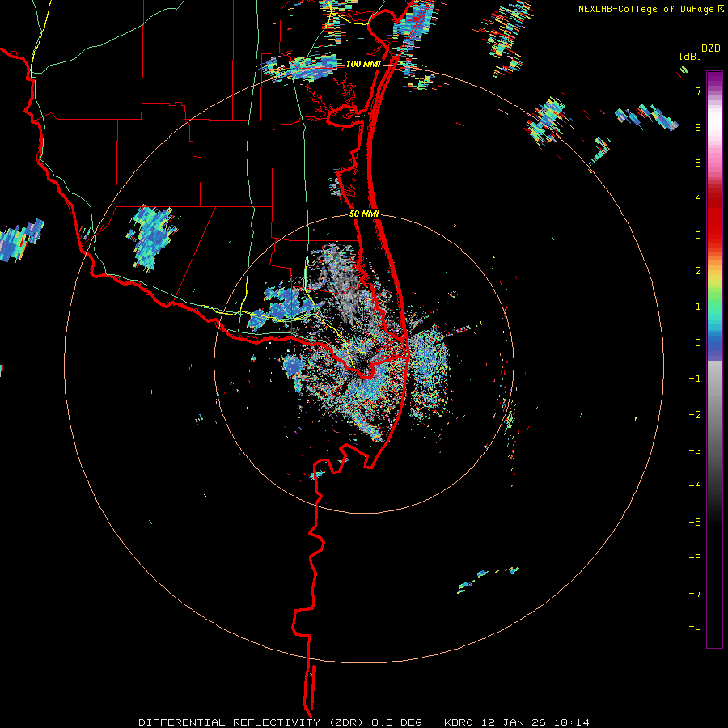728x728 pixels.
Task: Click the 3 value on the color scale
Action: pos(698,235)
